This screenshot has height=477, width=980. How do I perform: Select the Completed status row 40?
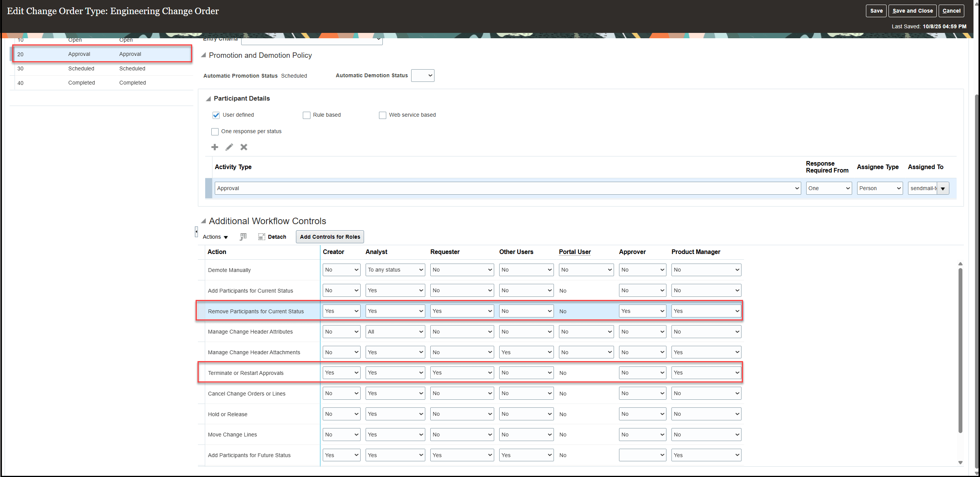(101, 83)
